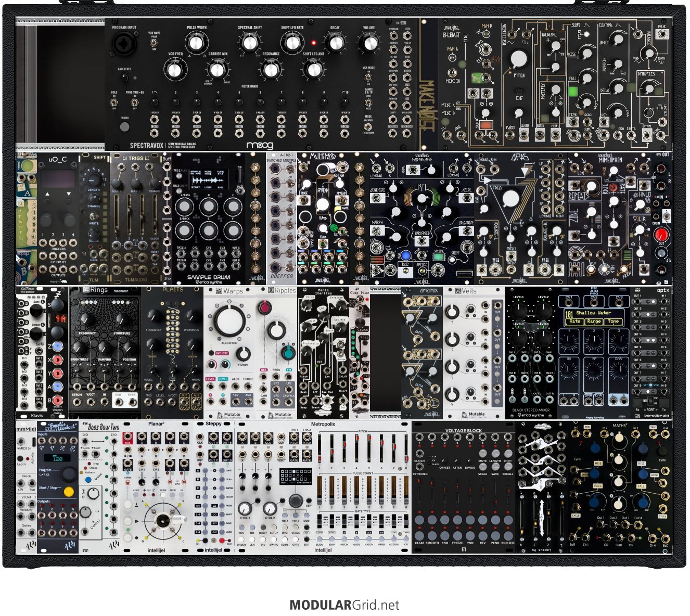Click the 1 VCA CV jack on Spectravox
This screenshot has width=690, height=616.
tap(155, 119)
